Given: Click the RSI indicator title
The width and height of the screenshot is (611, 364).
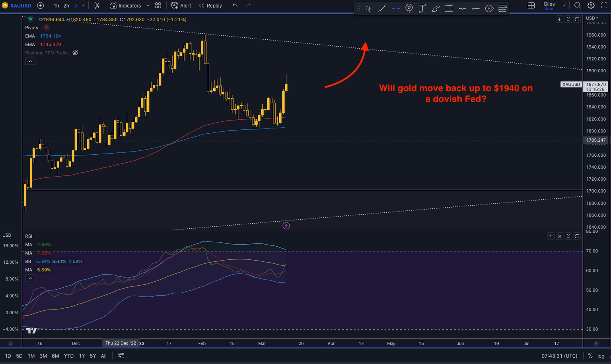Looking at the screenshot, I should point(29,236).
